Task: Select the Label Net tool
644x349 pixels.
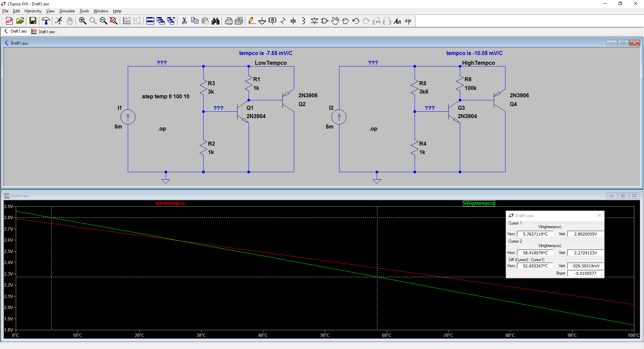Action: (x=272, y=21)
